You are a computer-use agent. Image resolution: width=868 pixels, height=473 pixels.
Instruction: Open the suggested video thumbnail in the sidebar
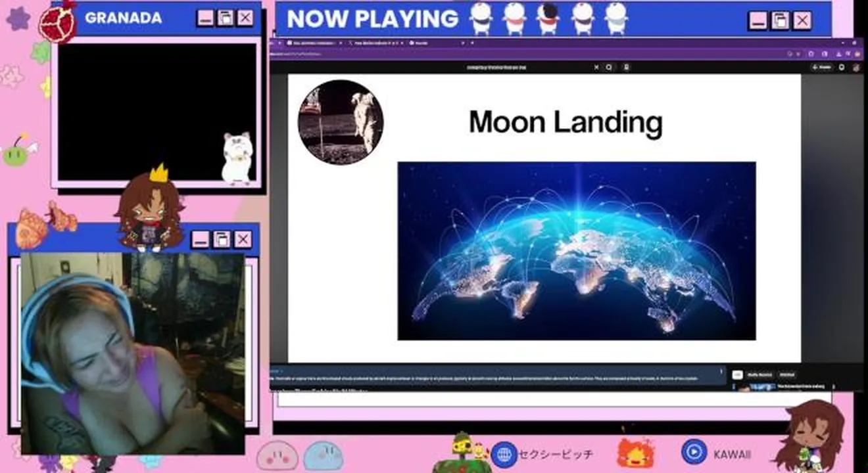pos(756,388)
